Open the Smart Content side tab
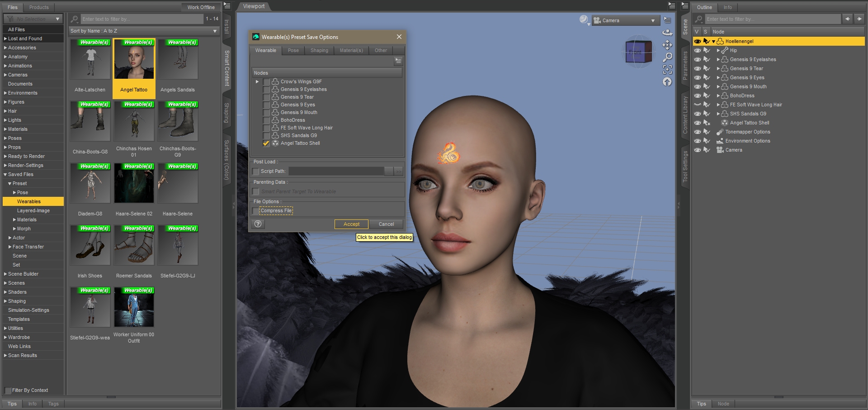 tap(226, 68)
